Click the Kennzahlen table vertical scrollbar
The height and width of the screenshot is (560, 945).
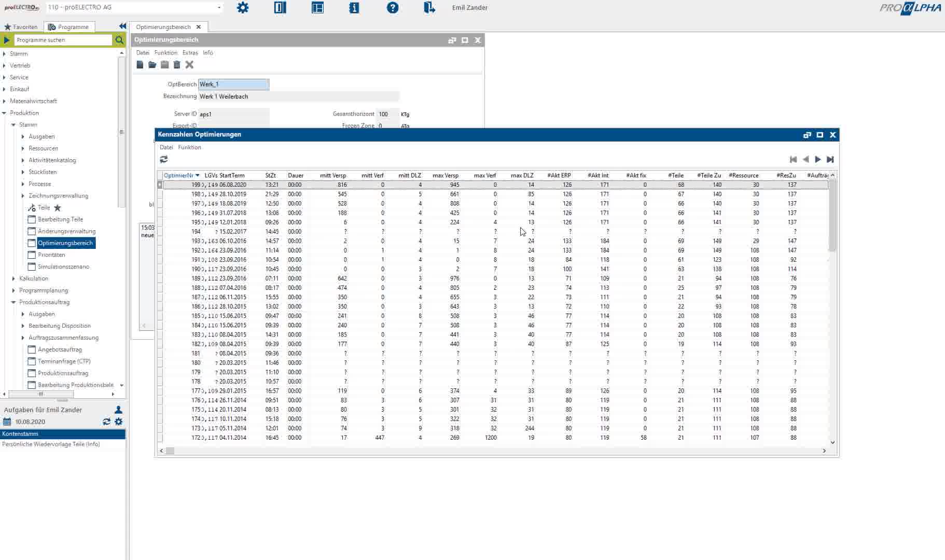(x=832, y=216)
